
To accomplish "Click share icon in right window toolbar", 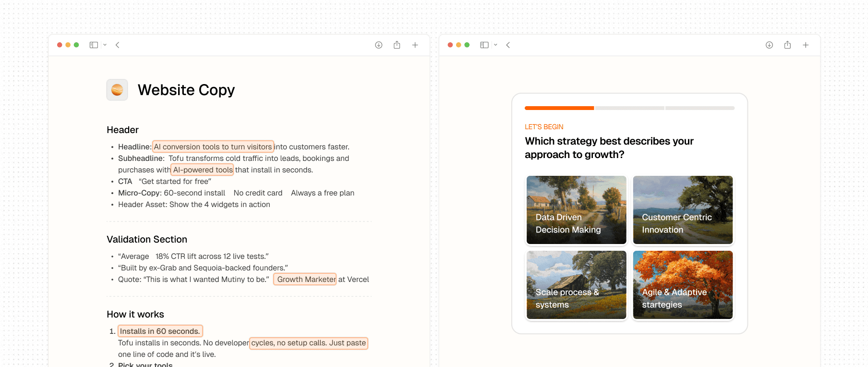I will [x=788, y=45].
